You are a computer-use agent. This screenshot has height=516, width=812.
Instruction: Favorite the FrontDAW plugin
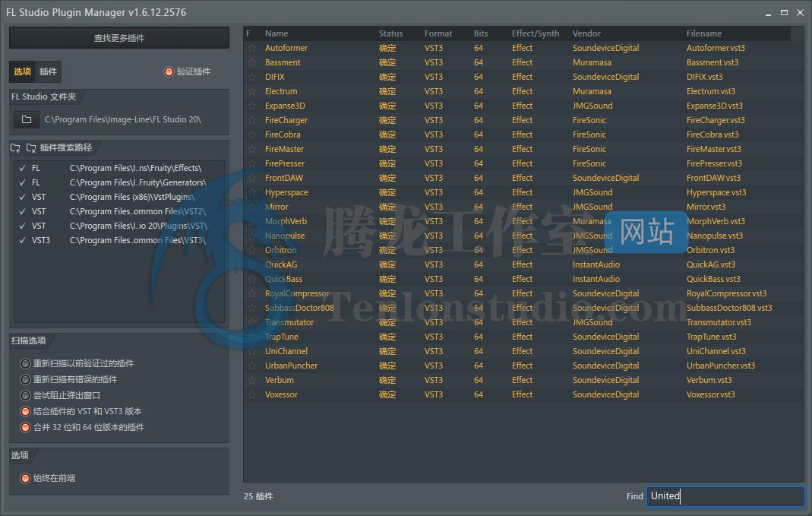pyautogui.click(x=251, y=179)
